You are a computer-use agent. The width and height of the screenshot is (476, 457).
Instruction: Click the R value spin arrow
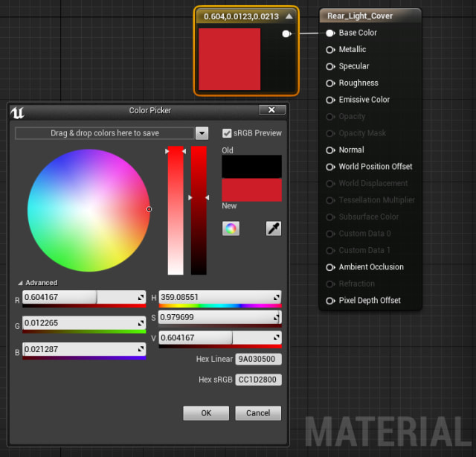point(141,297)
